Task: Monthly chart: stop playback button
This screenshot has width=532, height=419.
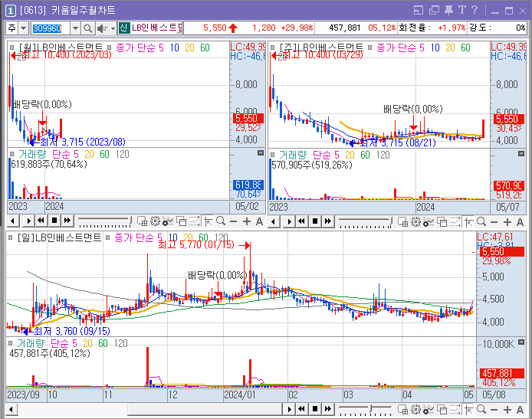Action: (x=54, y=221)
